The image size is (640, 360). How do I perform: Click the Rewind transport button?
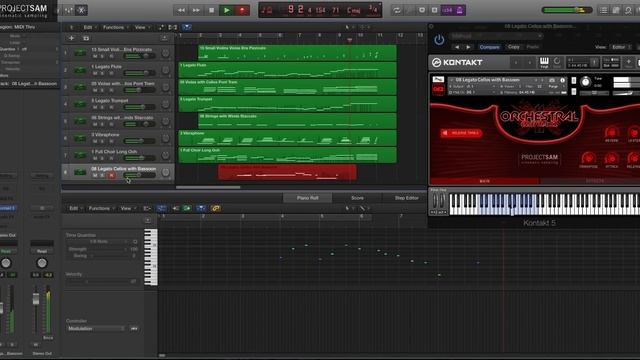pyautogui.click(x=181, y=10)
